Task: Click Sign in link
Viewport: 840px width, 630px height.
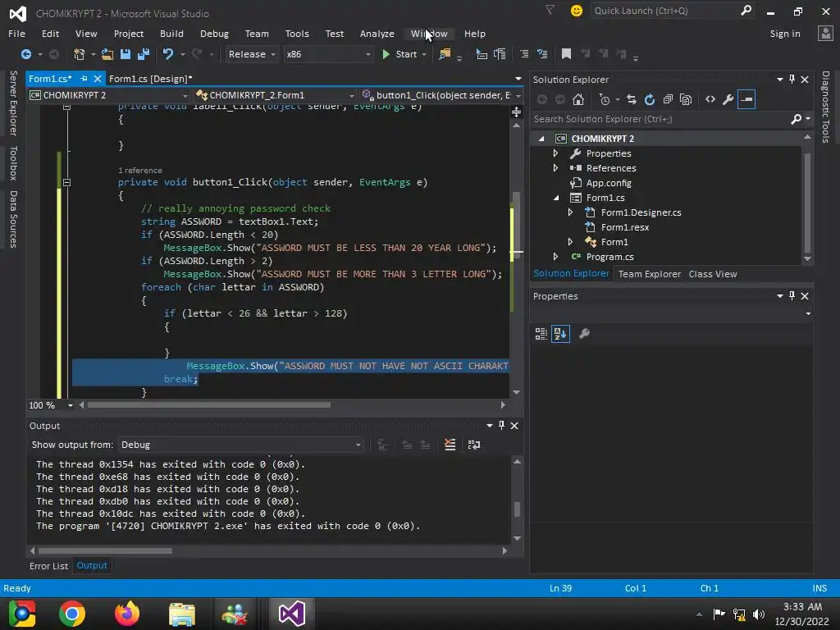Action: click(785, 34)
